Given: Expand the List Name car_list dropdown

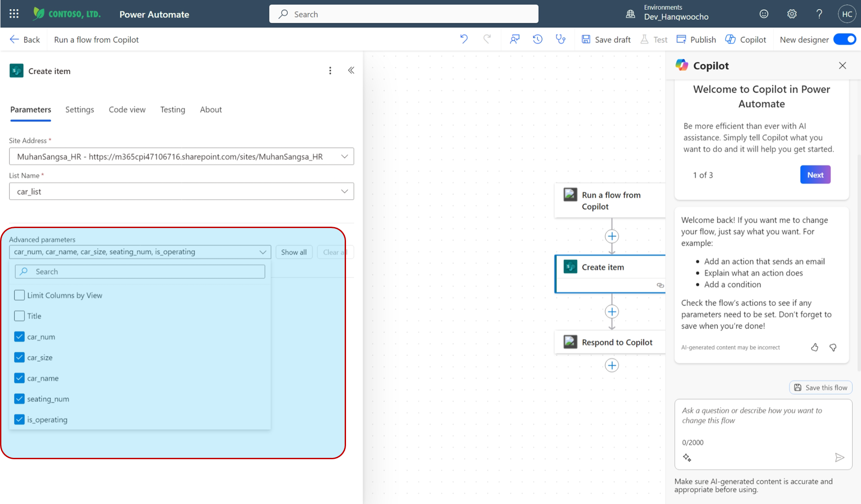Looking at the screenshot, I should pos(344,191).
